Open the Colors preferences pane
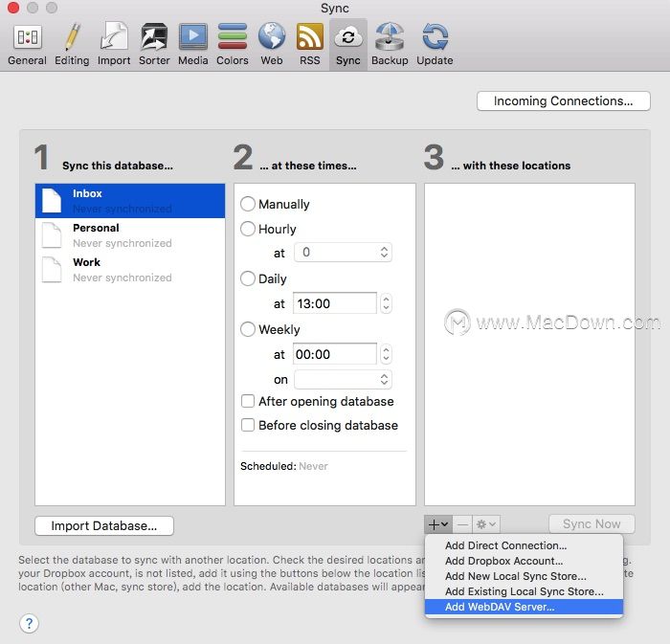This screenshot has height=644, width=670. coord(232,44)
